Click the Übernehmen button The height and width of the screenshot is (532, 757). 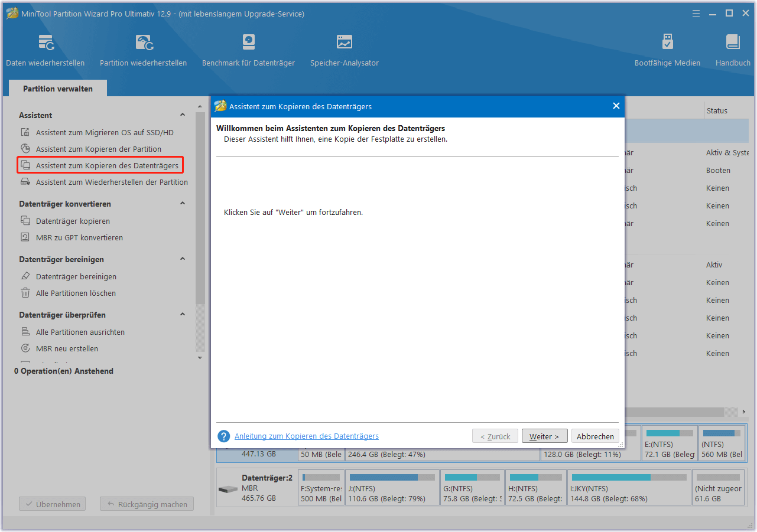(x=52, y=504)
